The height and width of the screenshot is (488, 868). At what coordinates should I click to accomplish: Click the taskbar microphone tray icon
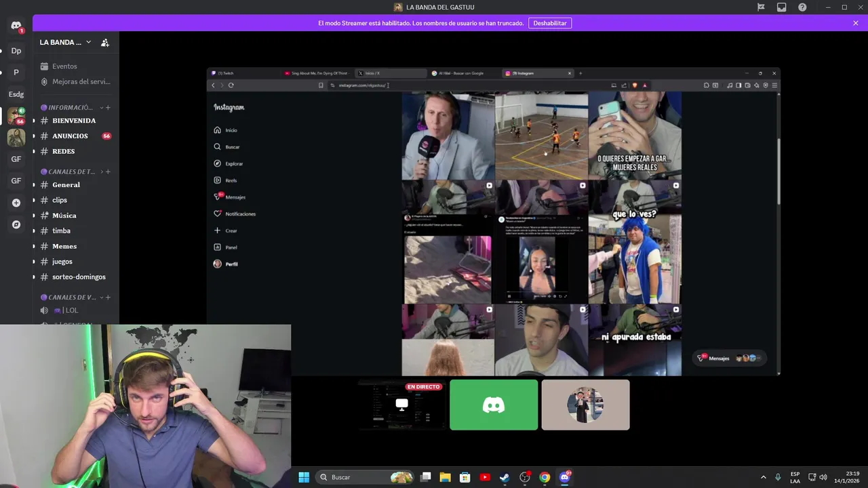click(x=778, y=477)
